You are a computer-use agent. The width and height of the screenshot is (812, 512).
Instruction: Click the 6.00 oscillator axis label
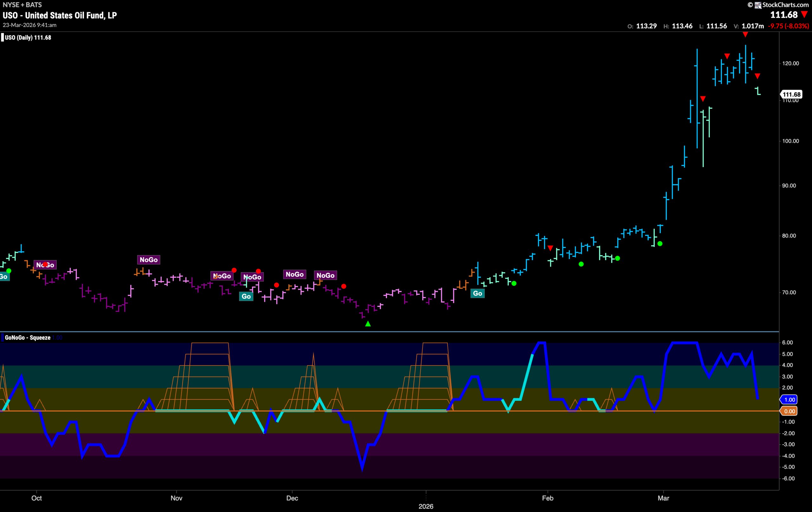[x=787, y=342]
